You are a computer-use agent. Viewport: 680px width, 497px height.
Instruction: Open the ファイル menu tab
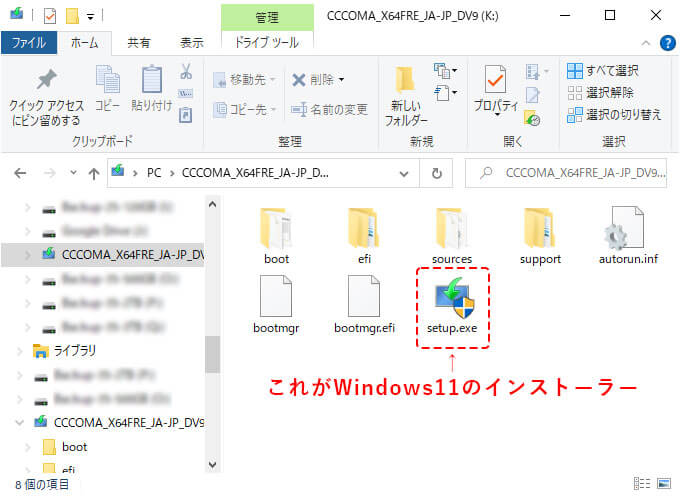(x=29, y=43)
